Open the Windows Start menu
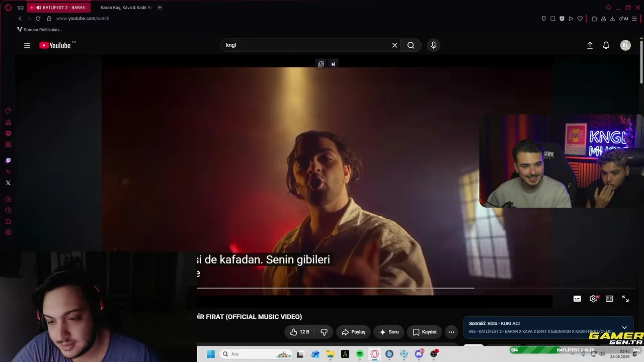The height and width of the screenshot is (362, 644). [x=211, y=354]
